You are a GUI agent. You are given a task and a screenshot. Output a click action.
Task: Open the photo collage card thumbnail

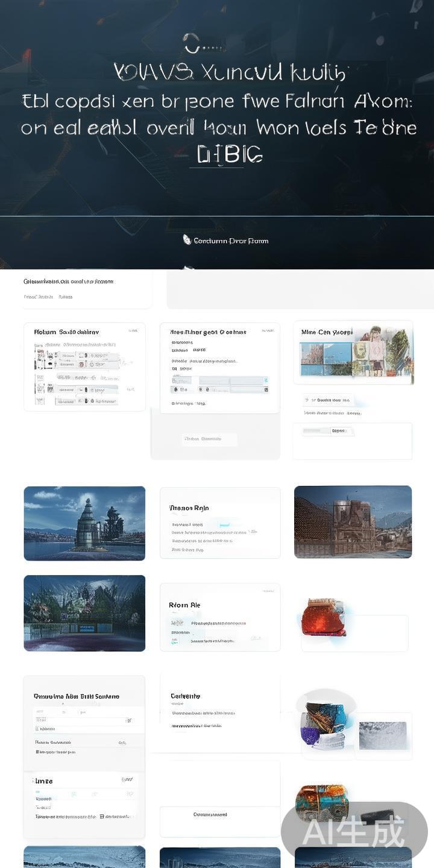353,353
